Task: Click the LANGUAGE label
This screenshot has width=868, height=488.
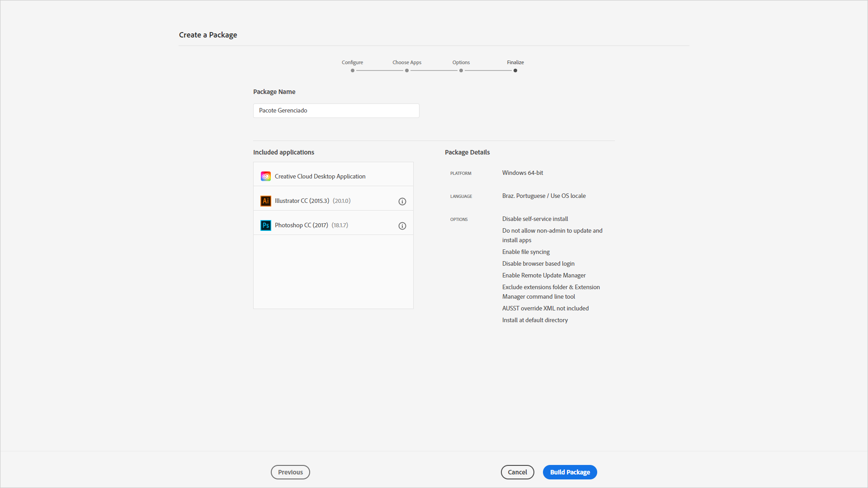Action: (461, 197)
